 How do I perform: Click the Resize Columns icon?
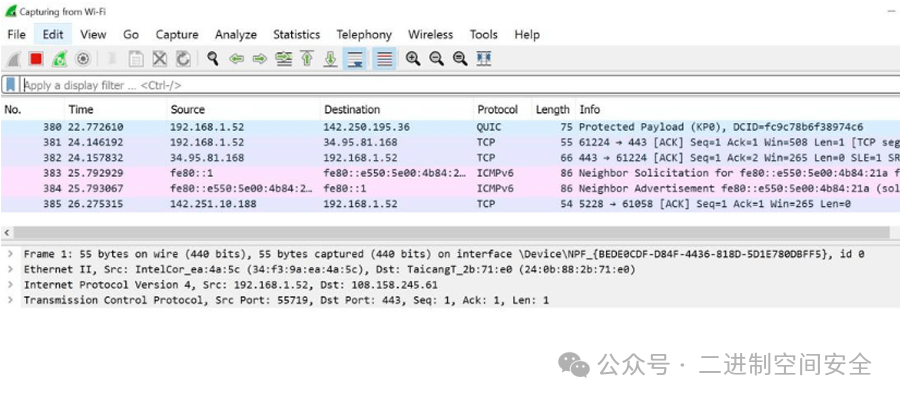pyautogui.click(x=484, y=59)
